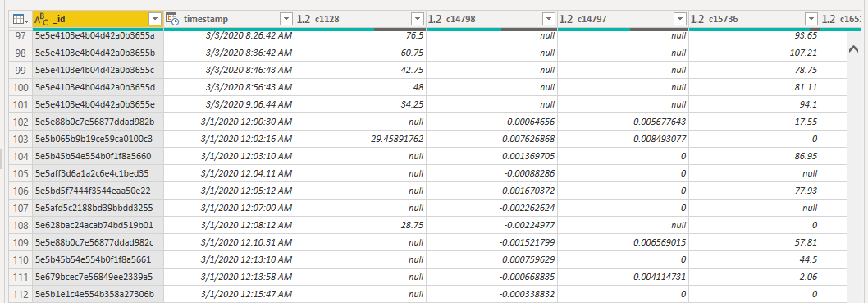Select row number 102

[20, 122]
